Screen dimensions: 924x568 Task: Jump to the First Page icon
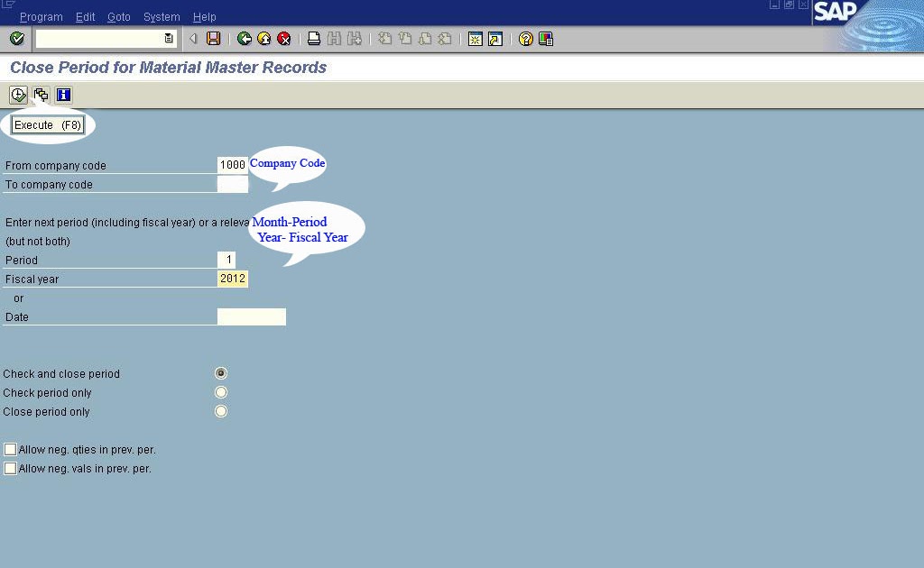[x=384, y=39]
